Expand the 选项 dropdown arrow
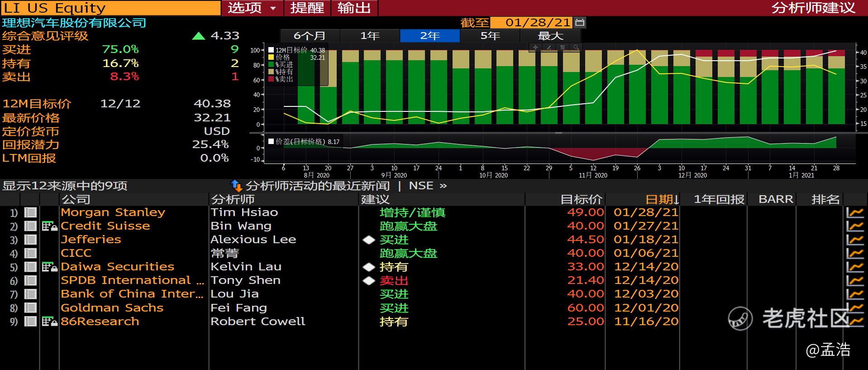868x370 pixels. coord(273,8)
